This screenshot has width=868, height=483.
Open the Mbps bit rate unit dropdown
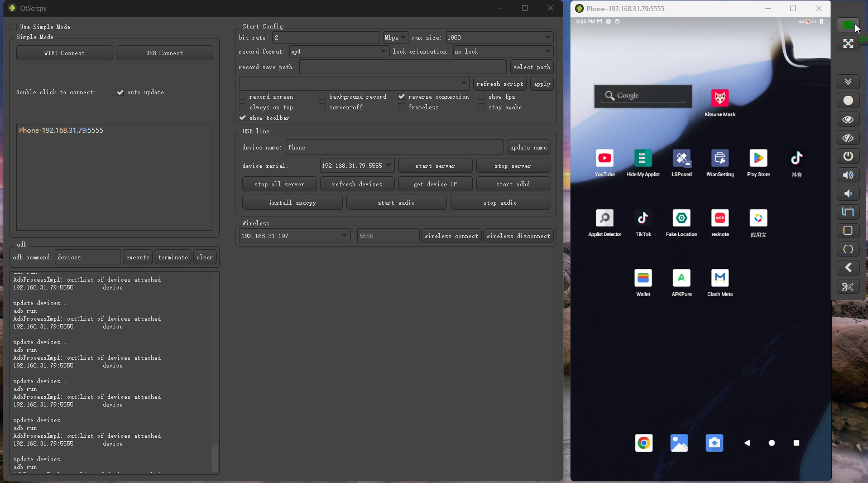pos(396,37)
